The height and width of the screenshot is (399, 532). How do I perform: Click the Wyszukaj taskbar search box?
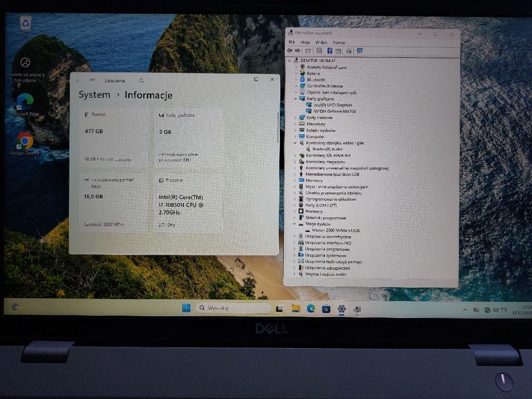click(x=233, y=308)
